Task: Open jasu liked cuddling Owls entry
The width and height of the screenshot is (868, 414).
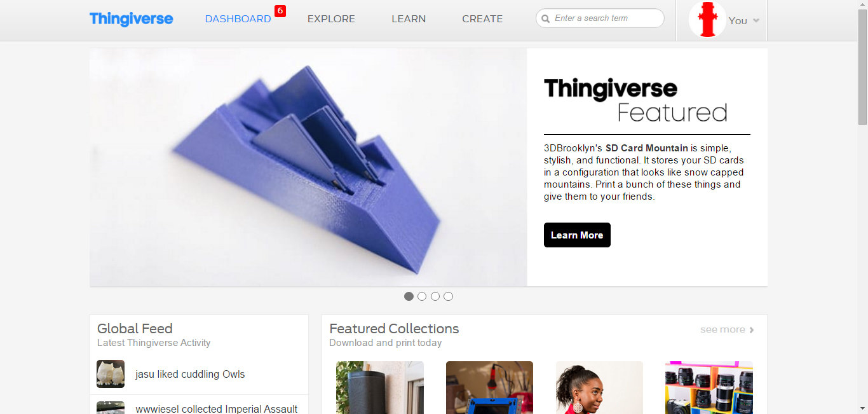Action: pos(190,374)
